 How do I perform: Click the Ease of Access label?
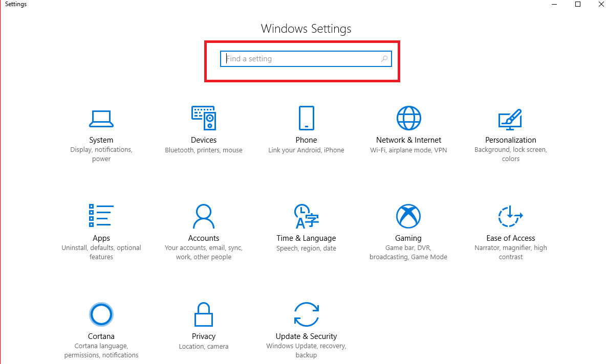tap(511, 238)
